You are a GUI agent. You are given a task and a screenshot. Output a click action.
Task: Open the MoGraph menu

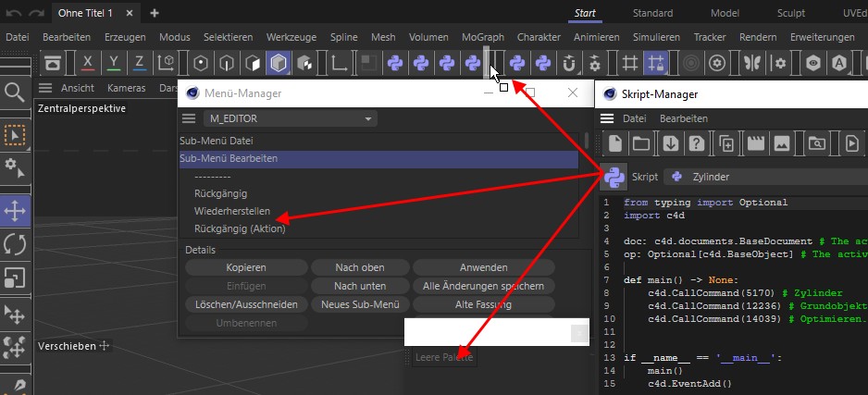(484, 37)
